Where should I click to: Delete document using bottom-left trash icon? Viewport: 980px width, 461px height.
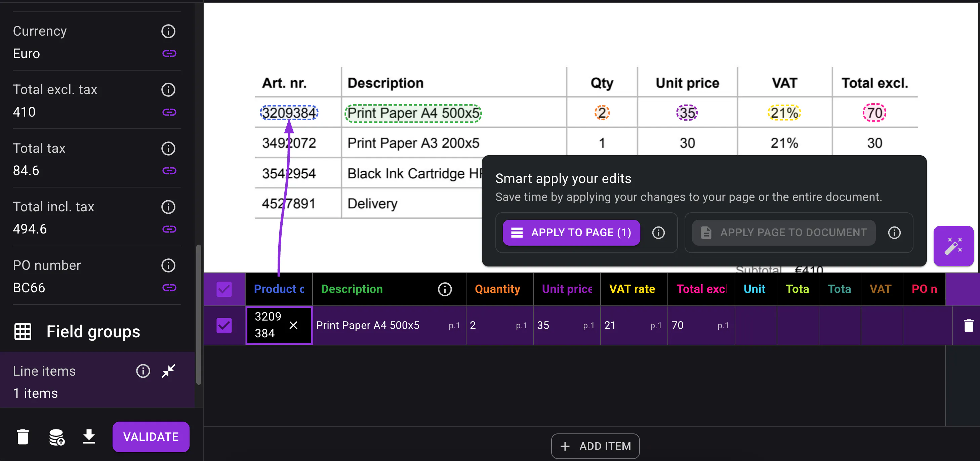23,437
